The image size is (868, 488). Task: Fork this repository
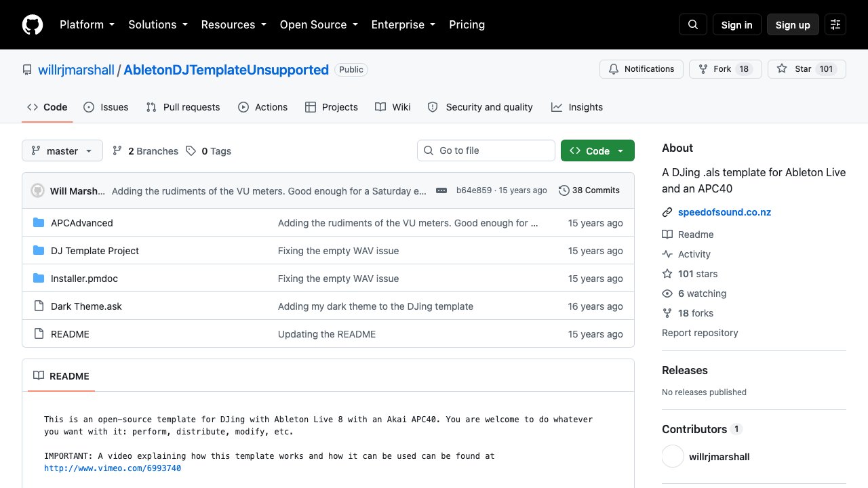click(x=726, y=69)
